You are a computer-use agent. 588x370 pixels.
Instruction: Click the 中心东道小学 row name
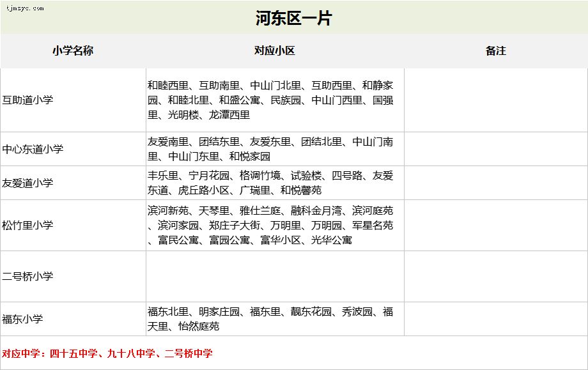click(x=33, y=149)
